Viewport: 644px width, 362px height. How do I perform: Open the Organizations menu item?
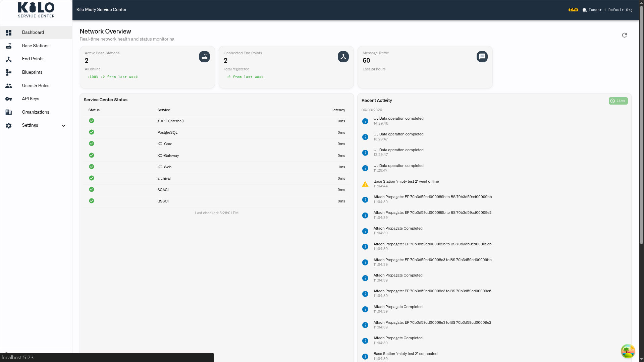click(36, 112)
